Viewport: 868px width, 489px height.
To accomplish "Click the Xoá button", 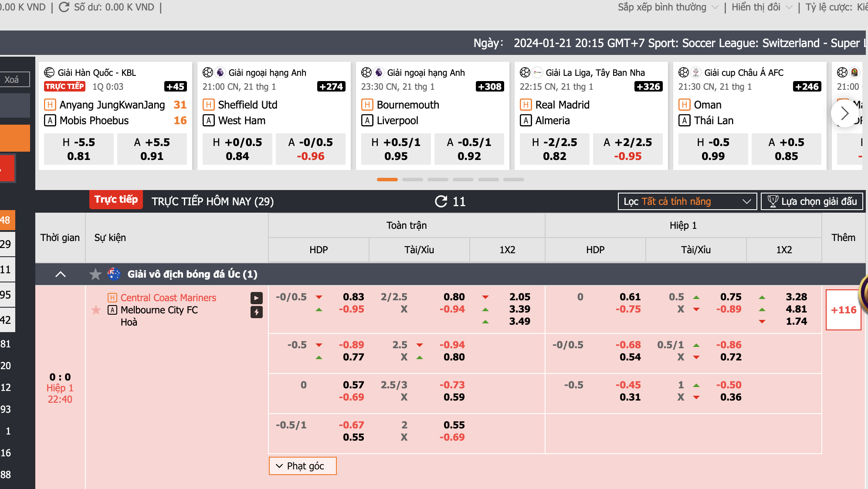I will 12,79.
